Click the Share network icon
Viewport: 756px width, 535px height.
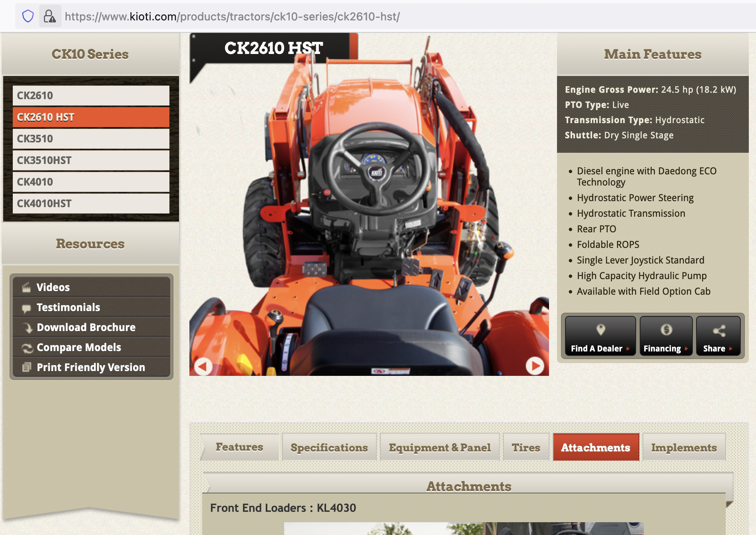point(719,330)
